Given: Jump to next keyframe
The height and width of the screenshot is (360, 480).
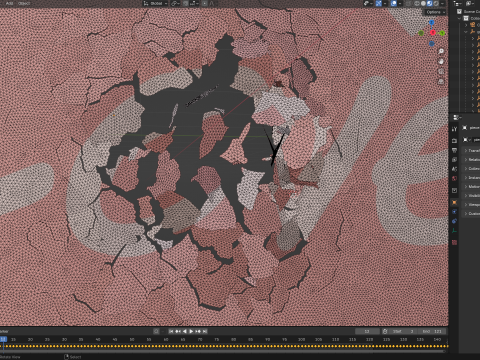Looking at the screenshot, I should (x=198, y=331).
